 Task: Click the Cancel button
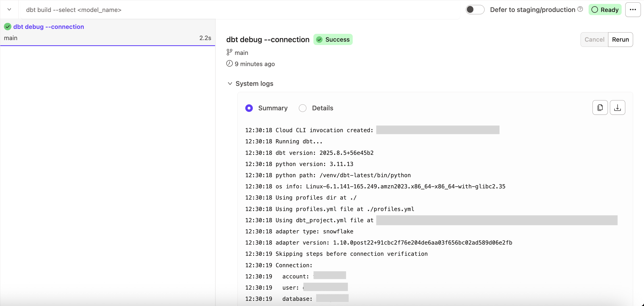tap(594, 39)
